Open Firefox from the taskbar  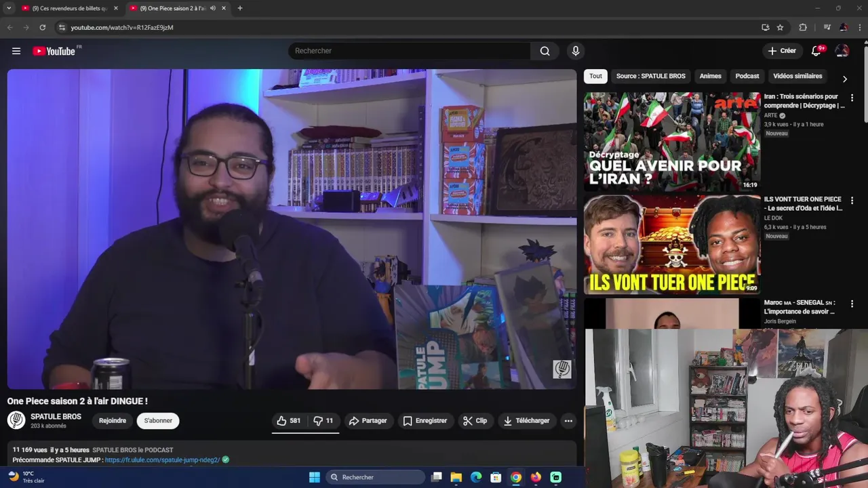(536, 477)
